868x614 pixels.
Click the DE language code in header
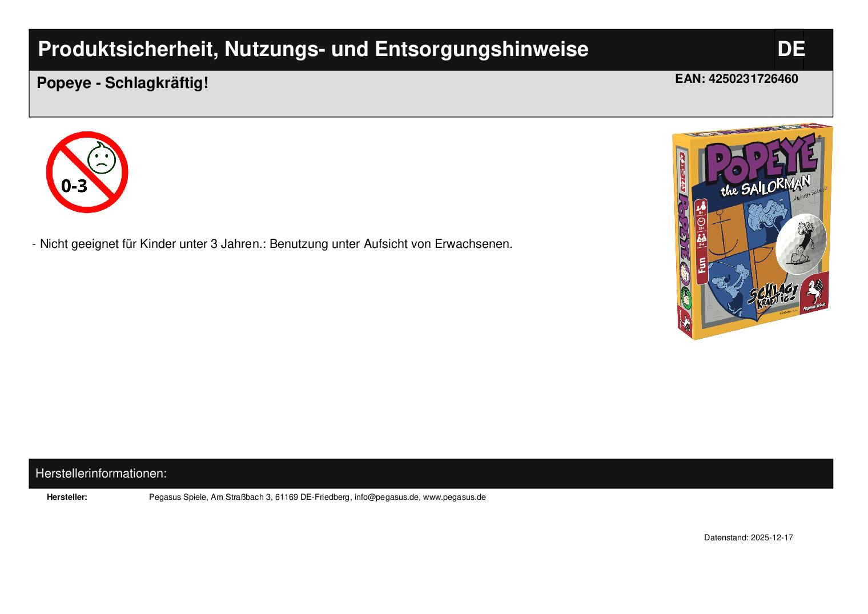point(790,50)
